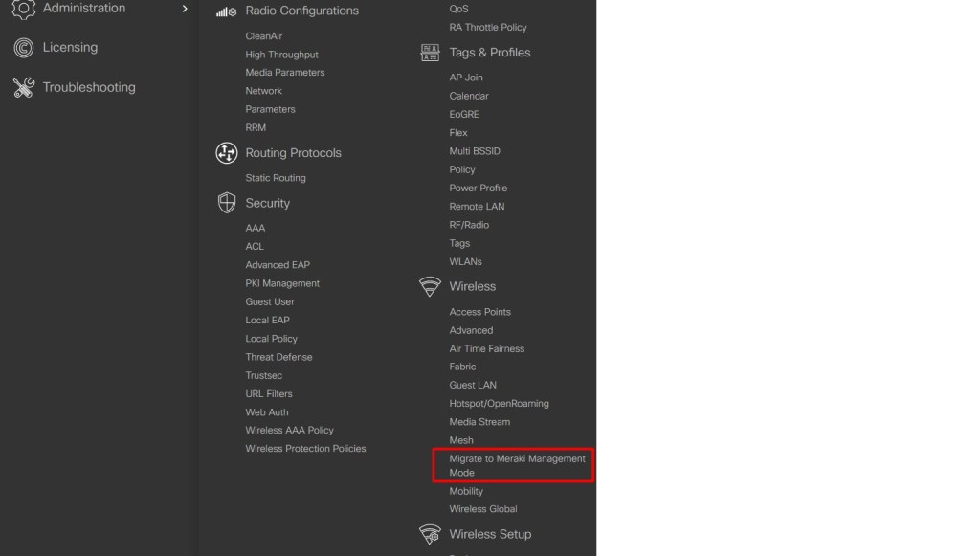Click the Radio Configurations signal icon
The width and height of the screenshot is (980, 556).
coord(227,11)
